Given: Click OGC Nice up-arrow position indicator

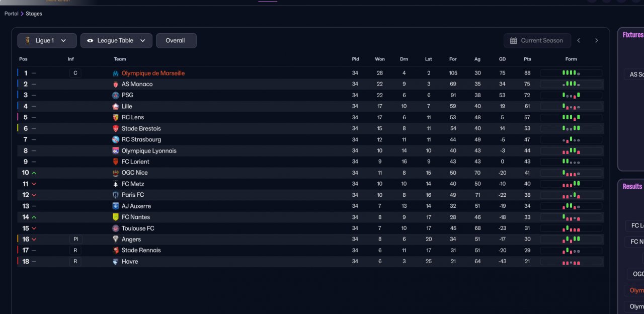Looking at the screenshot, I should pyautogui.click(x=34, y=173).
